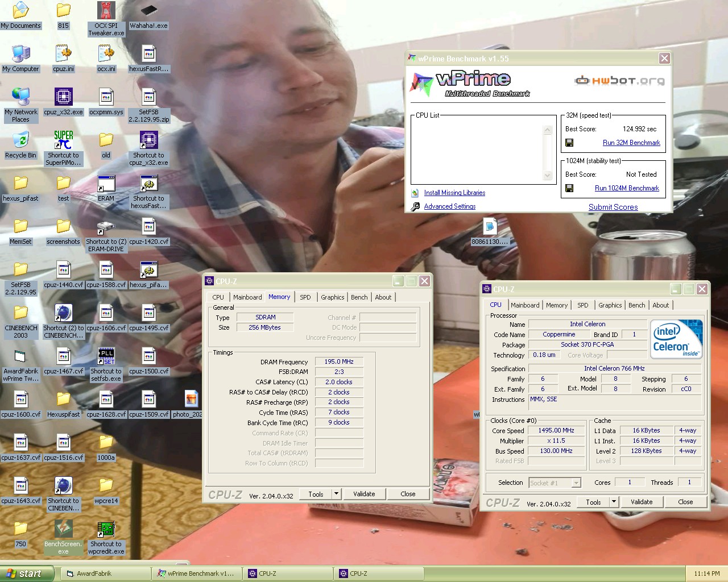This screenshot has height=582, width=728.
Task: Open Bench tab in Memory CPU-Z window
Action: point(359,297)
